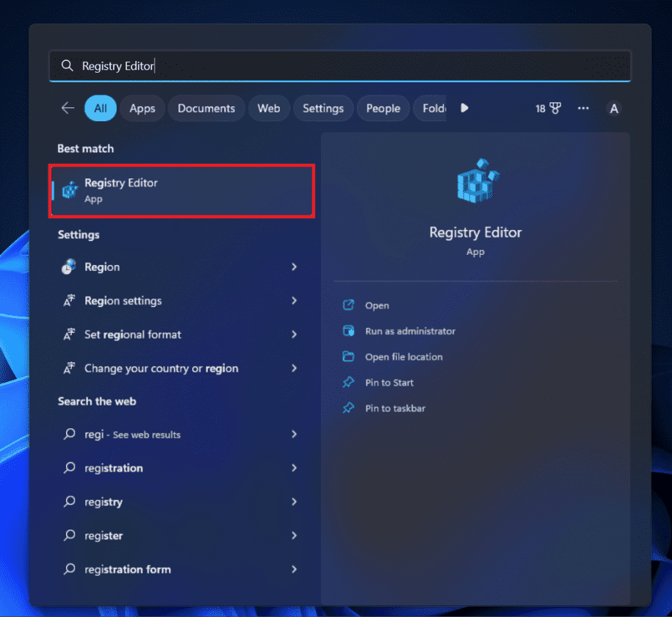
Task: Click the Region settings icon under Settings
Action: pyautogui.click(x=68, y=300)
